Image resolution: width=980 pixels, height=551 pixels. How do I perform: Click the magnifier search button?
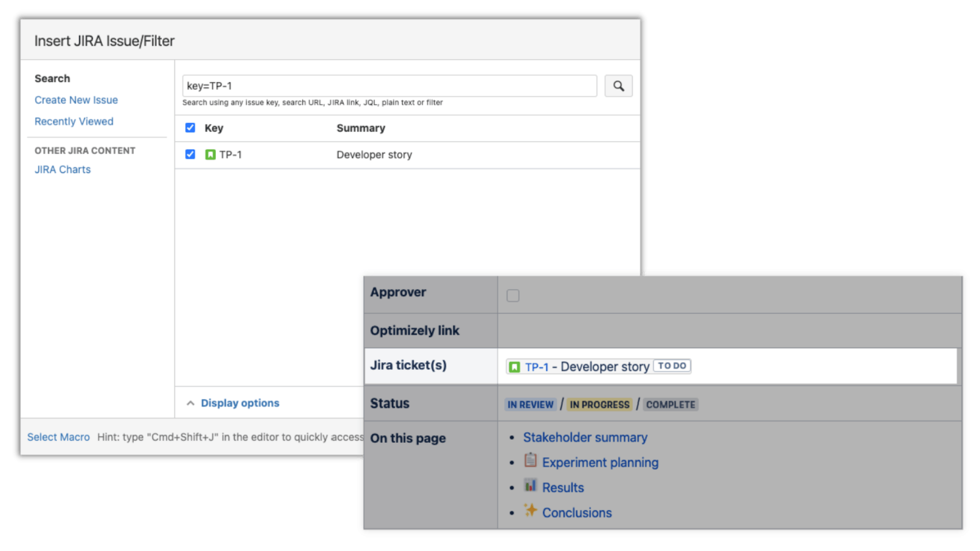[618, 86]
